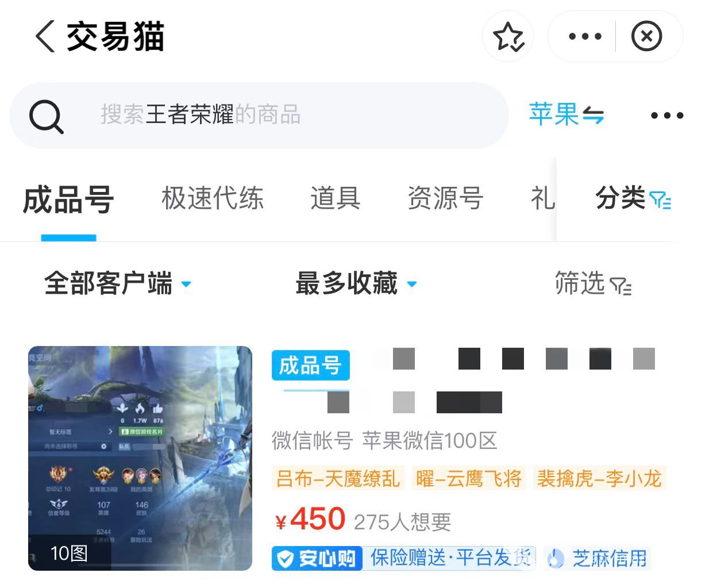Expand the 最多收藏 sort dropdown
713x588 pixels.
click(356, 283)
